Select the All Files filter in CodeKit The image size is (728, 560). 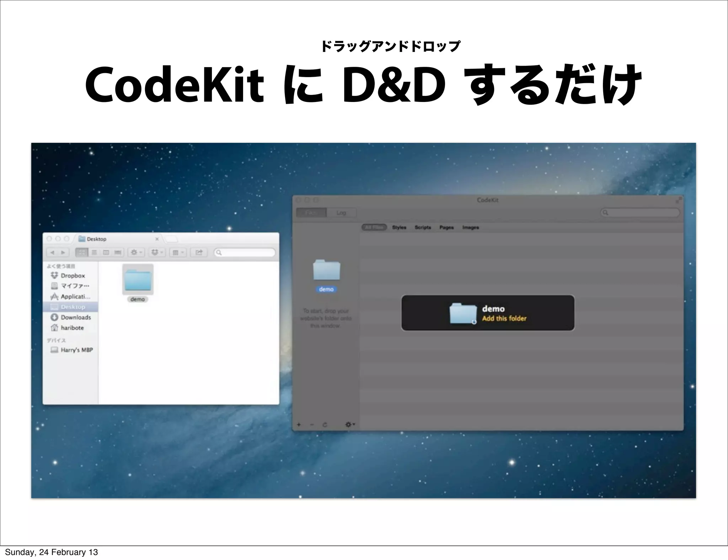pos(374,227)
